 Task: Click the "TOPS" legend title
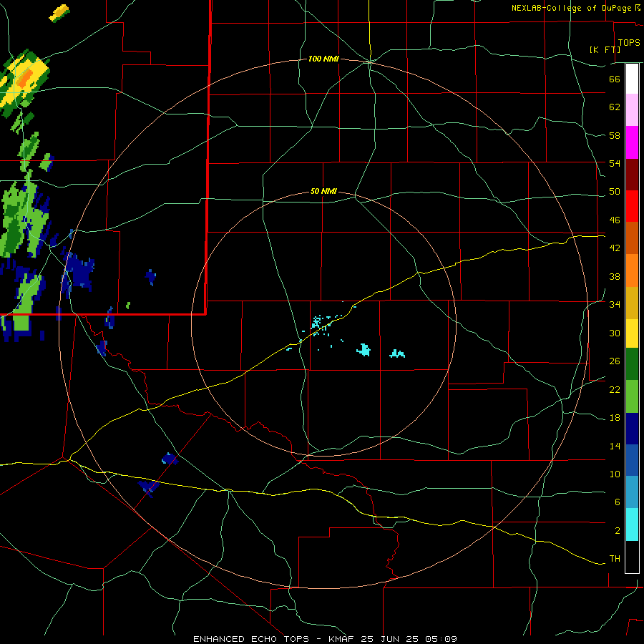point(629,43)
